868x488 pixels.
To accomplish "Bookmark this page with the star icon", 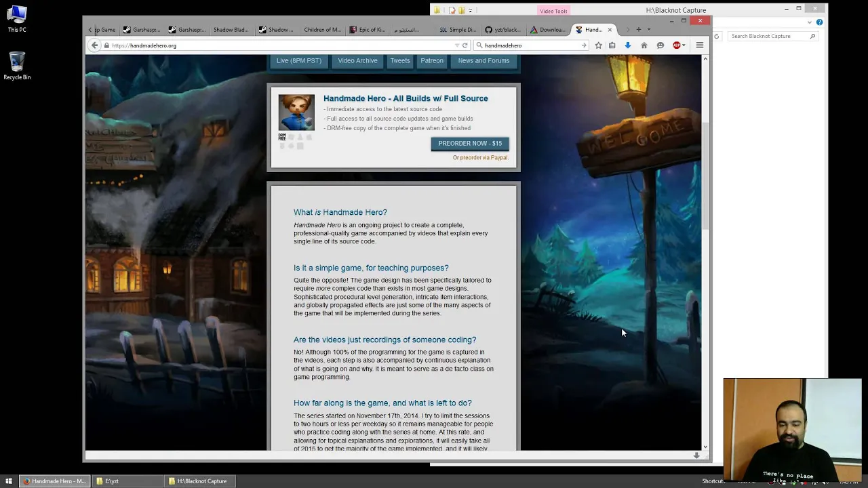I will [x=598, y=45].
